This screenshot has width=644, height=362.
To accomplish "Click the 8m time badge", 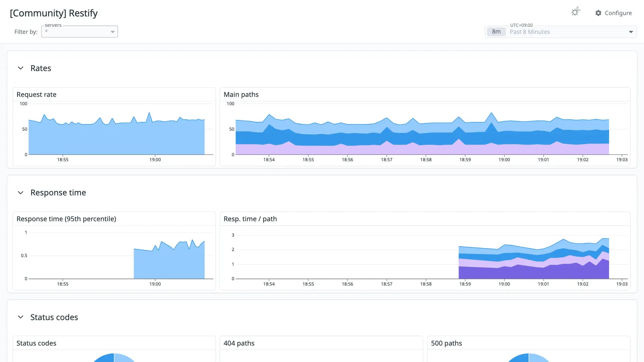I will [x=496, y=32].
